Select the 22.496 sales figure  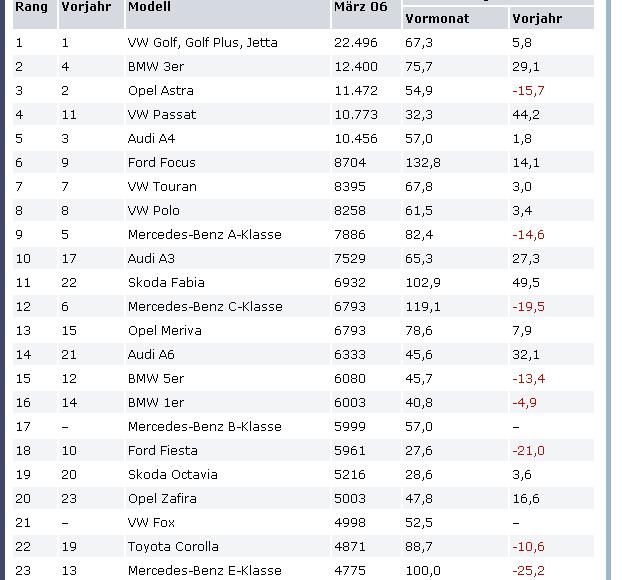pyautogui.click(x=356, y=43)
